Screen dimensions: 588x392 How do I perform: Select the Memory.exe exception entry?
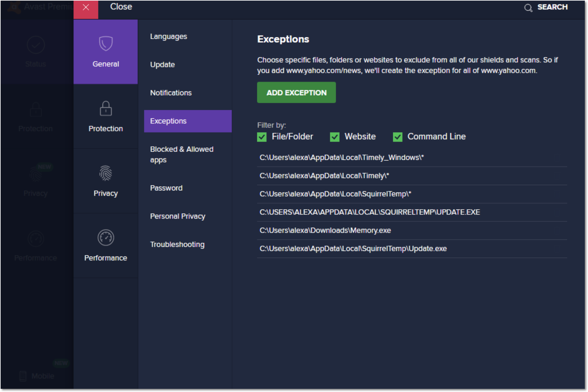[325, 230]
